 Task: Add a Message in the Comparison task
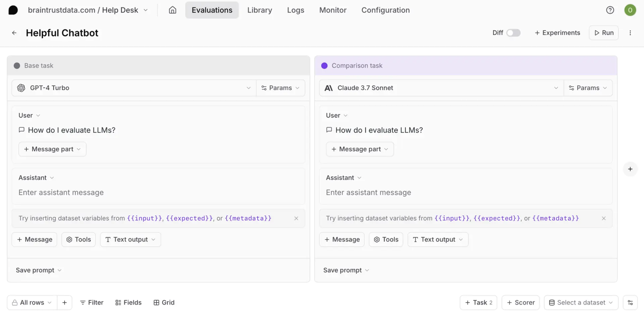tap(342, 239)
